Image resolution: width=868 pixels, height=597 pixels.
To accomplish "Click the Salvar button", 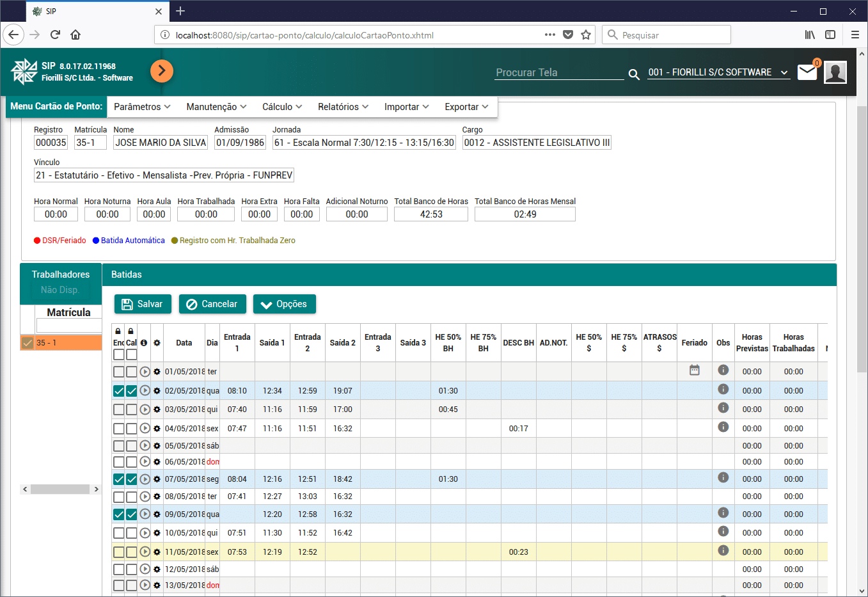I will (x=143, y=304).
